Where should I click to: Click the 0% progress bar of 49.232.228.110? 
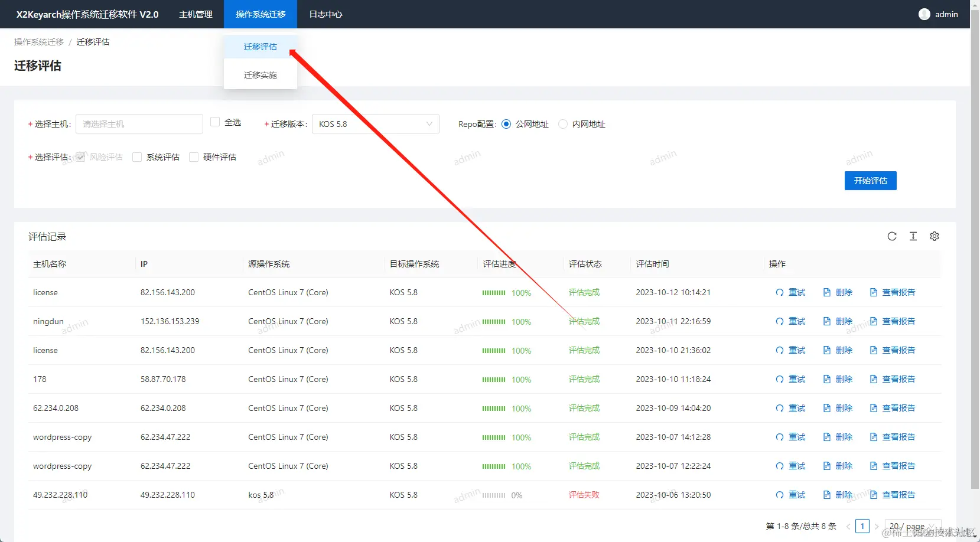[494, 495]
